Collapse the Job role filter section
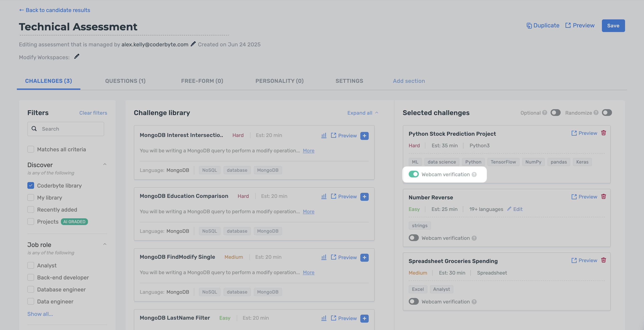 tap(105, 244)
